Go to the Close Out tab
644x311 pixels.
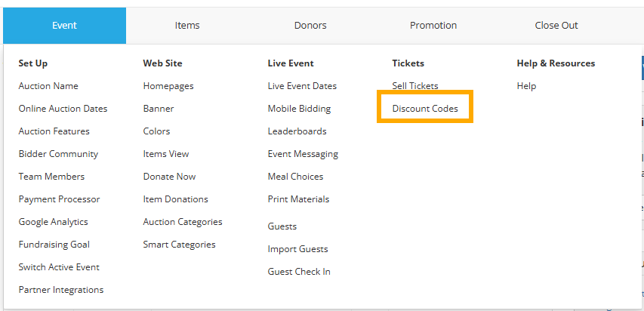point(556,26)
